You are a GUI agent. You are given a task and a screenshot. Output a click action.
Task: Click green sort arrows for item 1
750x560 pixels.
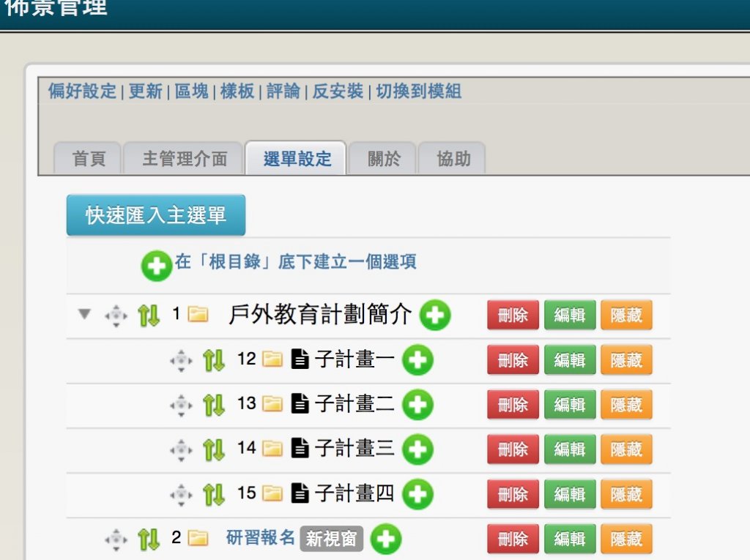(x=149, y=316)
